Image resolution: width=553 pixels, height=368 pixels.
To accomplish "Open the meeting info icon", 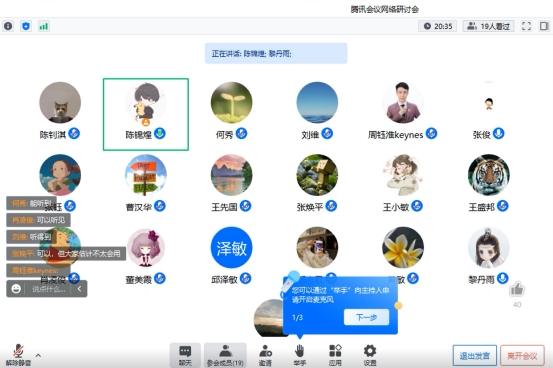I will click(x=8, y=26).
